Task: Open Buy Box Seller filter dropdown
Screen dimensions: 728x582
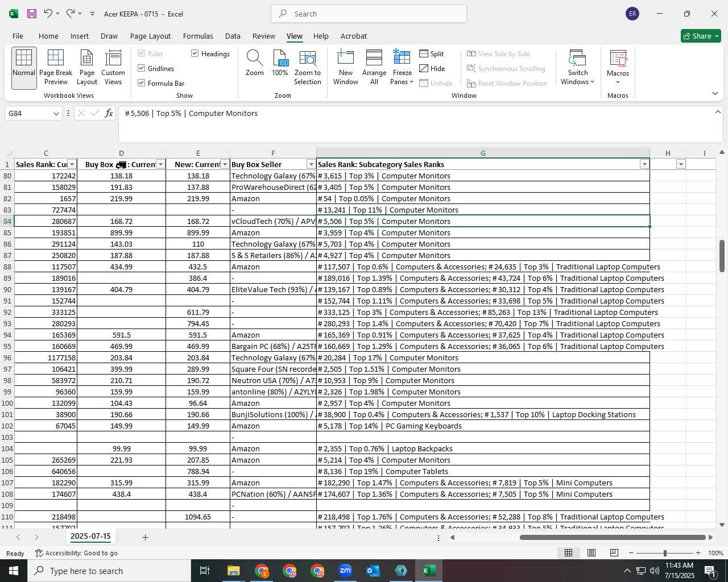Action: (x=311, y=164)
